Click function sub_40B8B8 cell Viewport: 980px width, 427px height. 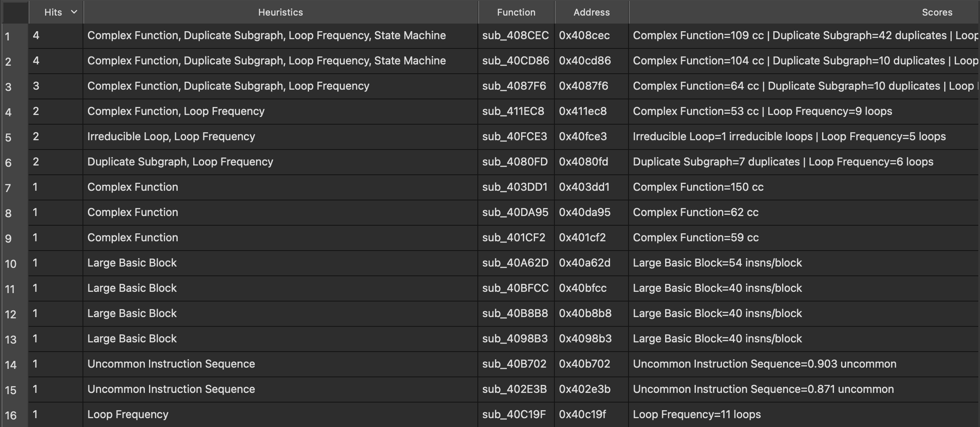point(515,313)
